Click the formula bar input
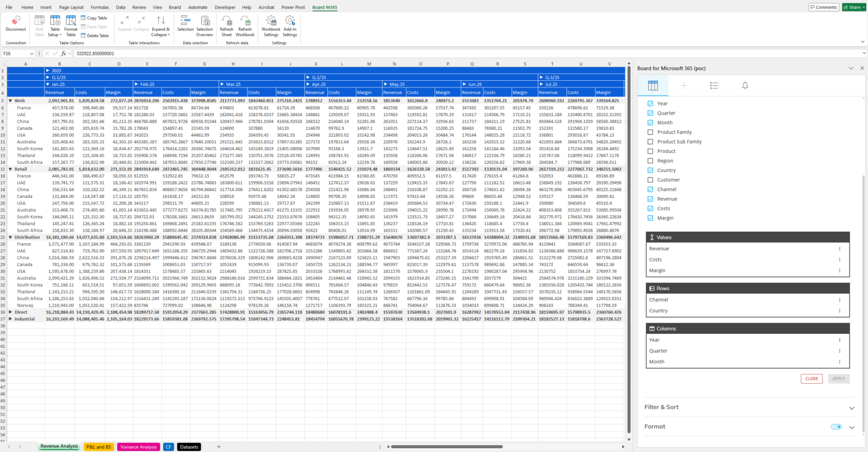This screenshot has width=868, height=452. 467,54
